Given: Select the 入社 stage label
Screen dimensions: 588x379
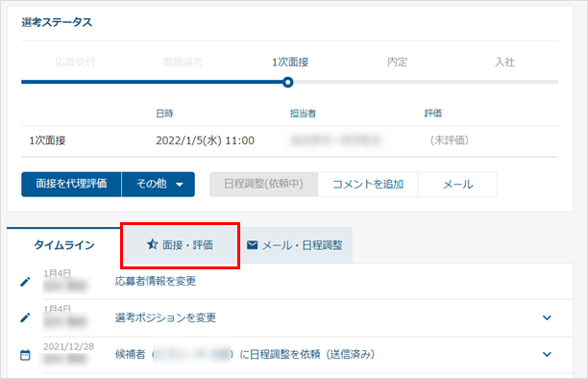Looking at the screenshot, I should click(x=504, y=62).
